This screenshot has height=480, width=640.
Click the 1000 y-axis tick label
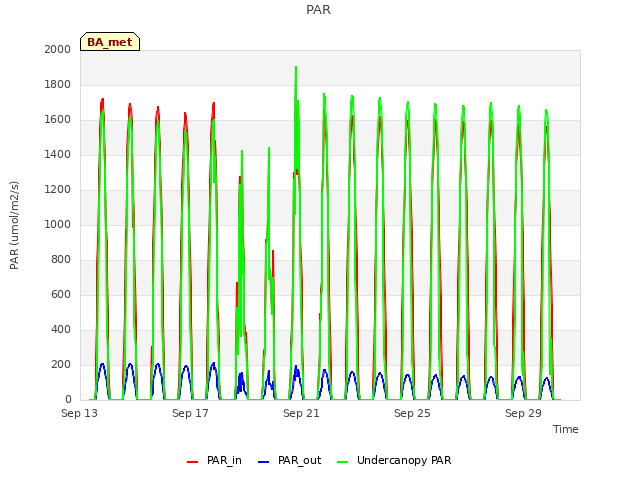[x=58, y=224]
